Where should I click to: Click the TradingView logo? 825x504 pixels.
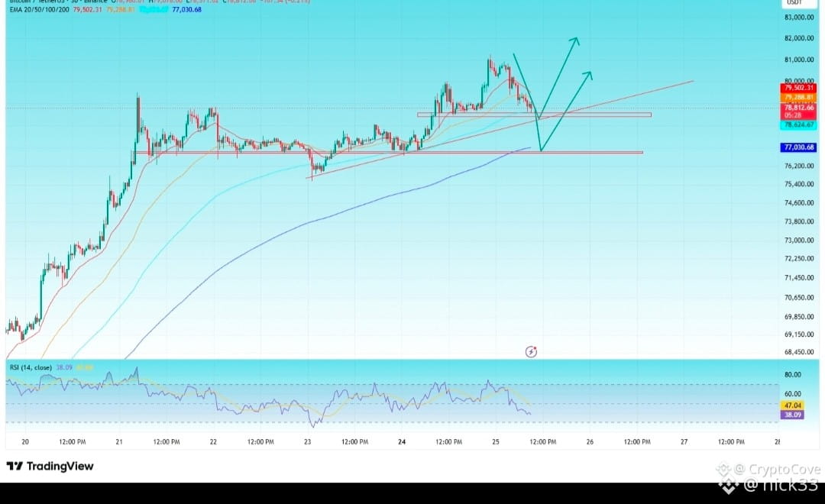click(x=50, y=466)
